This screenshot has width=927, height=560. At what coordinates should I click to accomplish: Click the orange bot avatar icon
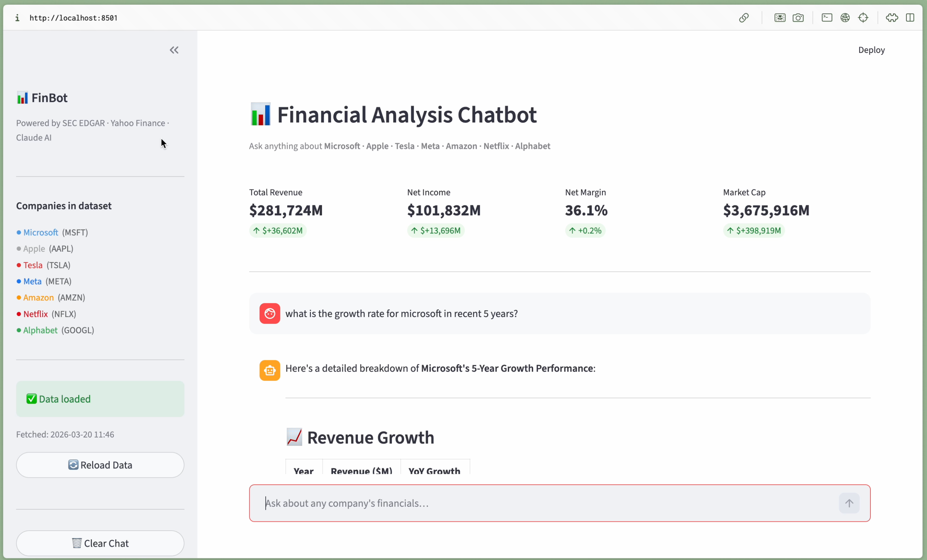coord(269,371)
